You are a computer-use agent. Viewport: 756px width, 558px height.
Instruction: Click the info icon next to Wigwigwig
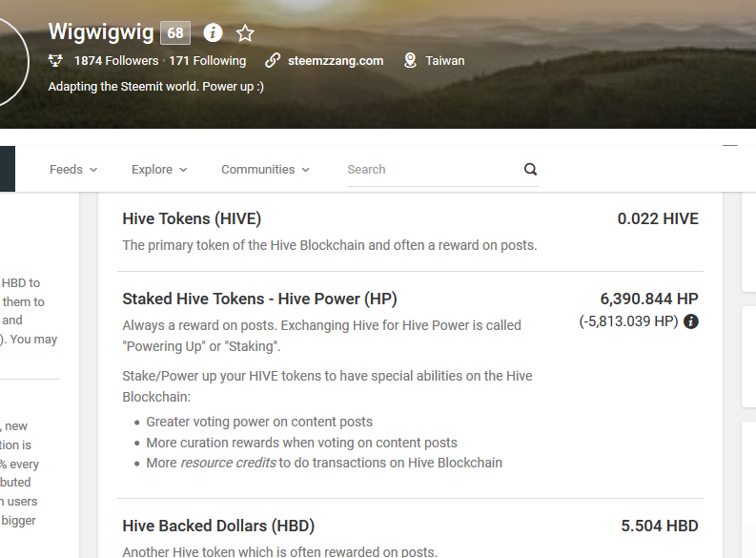click(x=213, y=32)
